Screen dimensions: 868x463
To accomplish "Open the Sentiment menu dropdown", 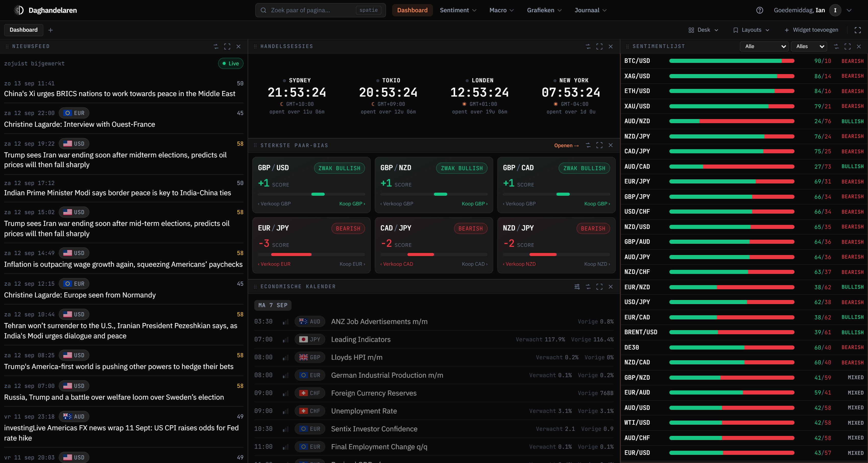I will pyautogui.click(x=458, y=10).
